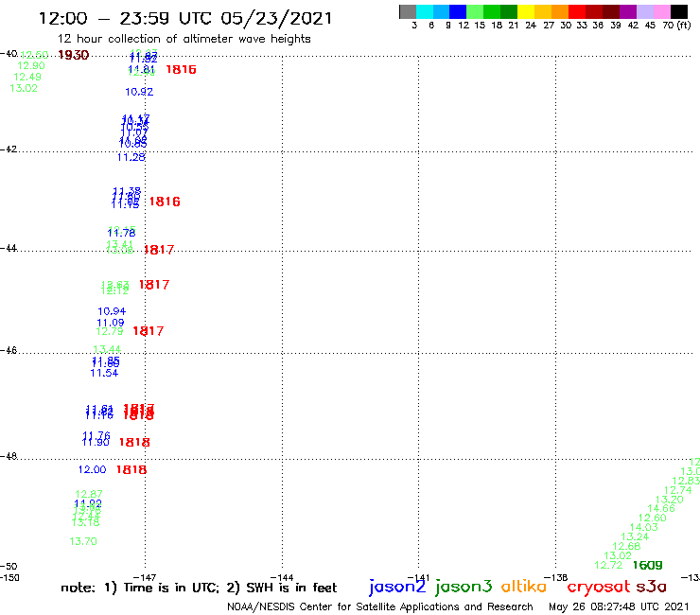Select the green value 12.87
Viewport: 700px width, 615px height.
(x=88, y=494)
